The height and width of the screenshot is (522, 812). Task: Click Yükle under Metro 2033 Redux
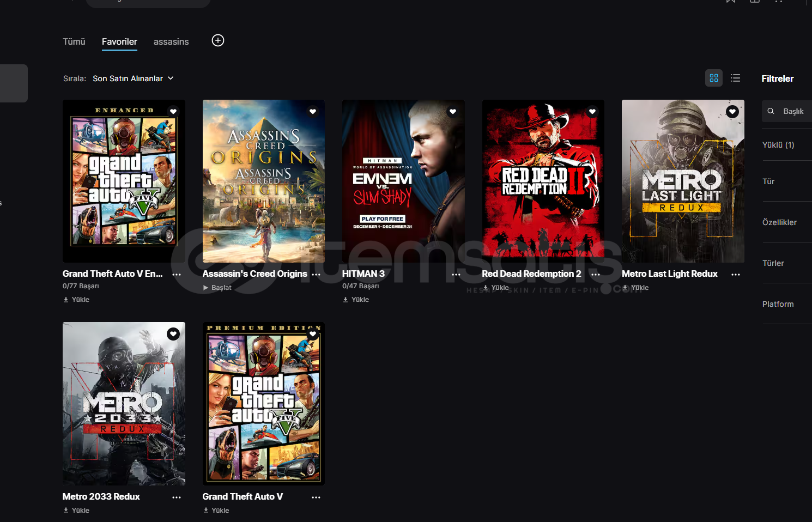click(x=76, y=511)
